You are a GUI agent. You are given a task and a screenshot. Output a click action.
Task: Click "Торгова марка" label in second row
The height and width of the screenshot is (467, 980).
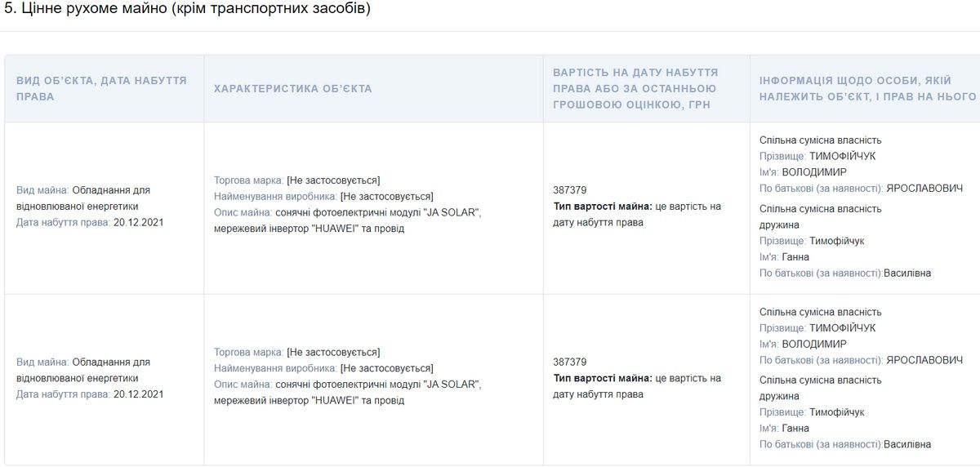(248, 352)
